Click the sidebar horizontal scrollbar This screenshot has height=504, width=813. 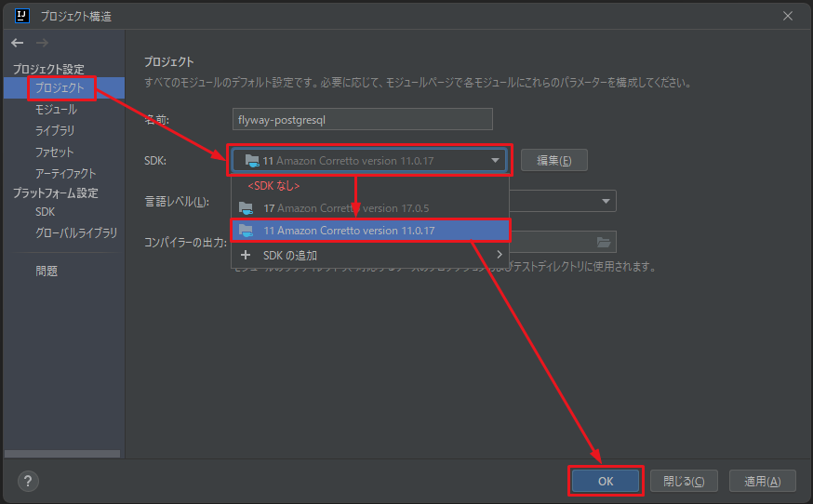coord(62,454)
